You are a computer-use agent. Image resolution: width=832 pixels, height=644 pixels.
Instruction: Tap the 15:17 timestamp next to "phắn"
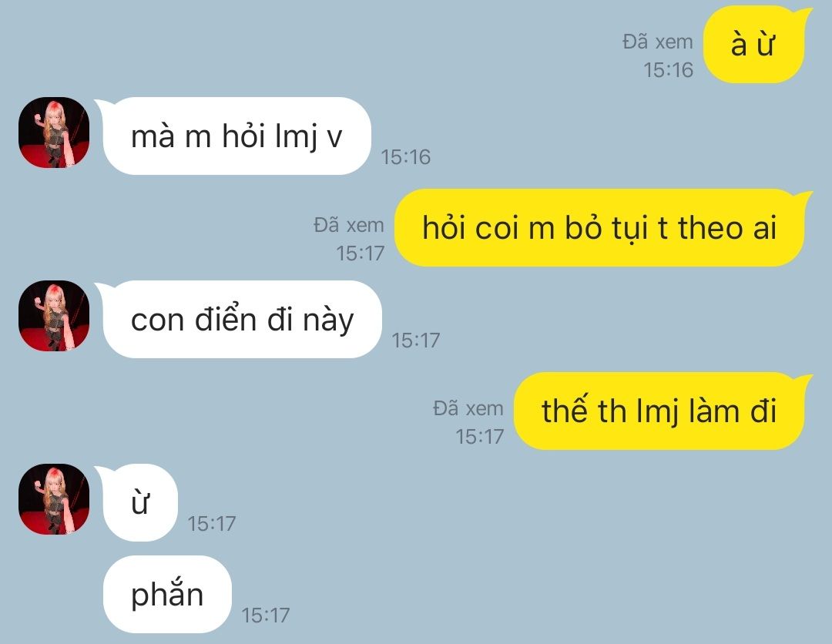click(266, 615)
